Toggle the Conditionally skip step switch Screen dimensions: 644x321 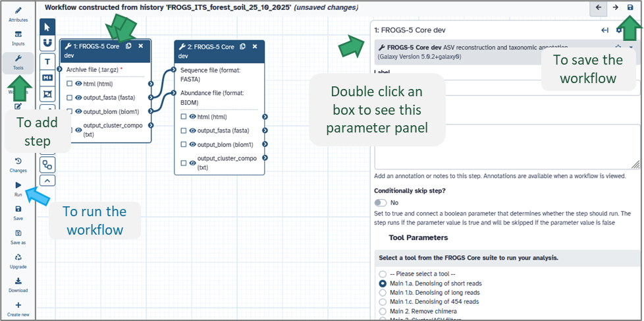tap(381, 203)
